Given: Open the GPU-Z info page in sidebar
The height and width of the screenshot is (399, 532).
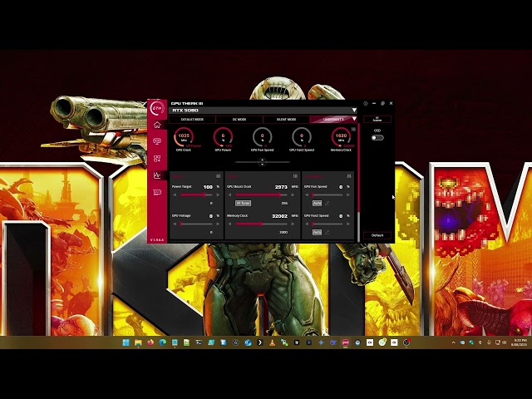Looking at the screenshot, I should (x=157, y=192).
